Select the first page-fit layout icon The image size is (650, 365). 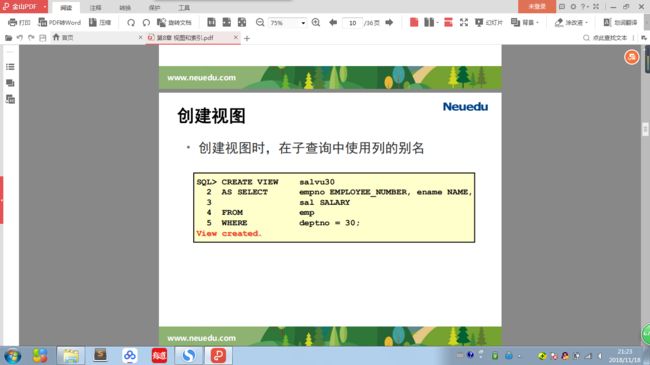(211, 22)
